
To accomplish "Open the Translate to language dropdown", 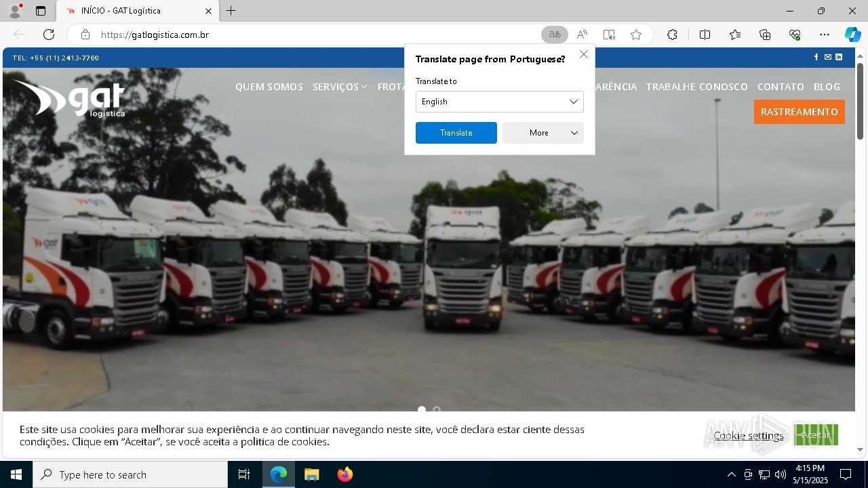I will [500, 102].
